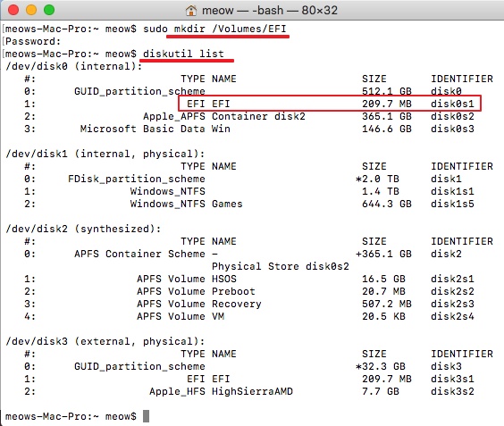
Task: Click '/dev/disk3 (external, physical):' header
Action: click(105, 341)
